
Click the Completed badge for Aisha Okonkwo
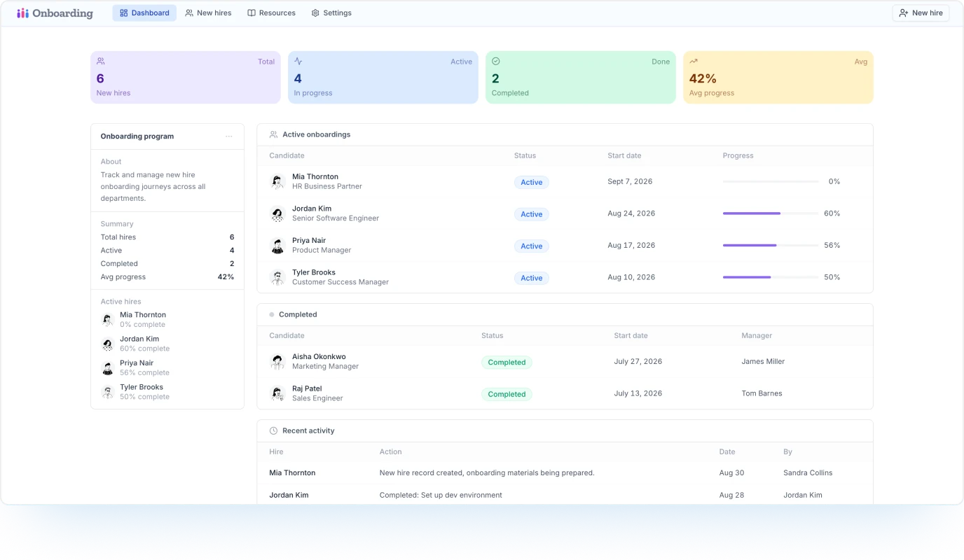pyautogui.click(x=507, y=362)
